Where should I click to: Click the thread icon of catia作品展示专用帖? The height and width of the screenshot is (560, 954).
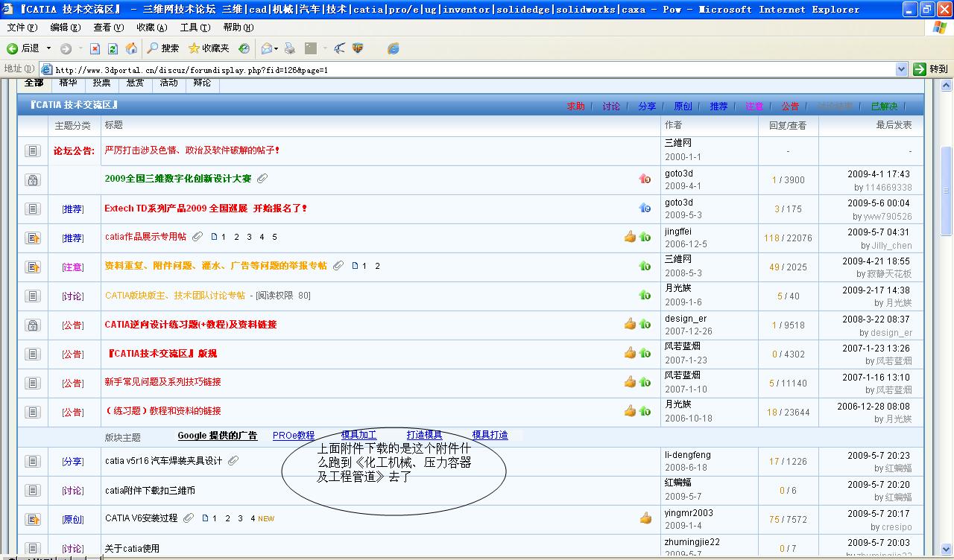click(32, 238)
